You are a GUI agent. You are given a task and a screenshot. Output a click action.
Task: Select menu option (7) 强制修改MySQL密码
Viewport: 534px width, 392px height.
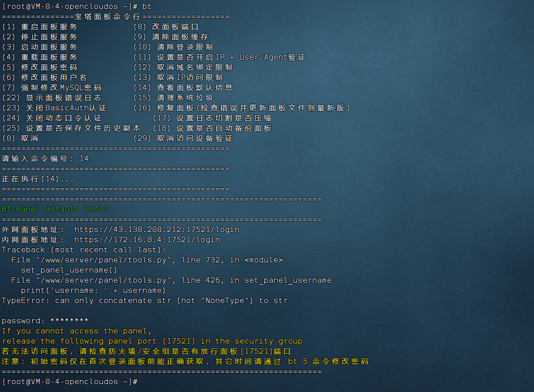(52, 88)
